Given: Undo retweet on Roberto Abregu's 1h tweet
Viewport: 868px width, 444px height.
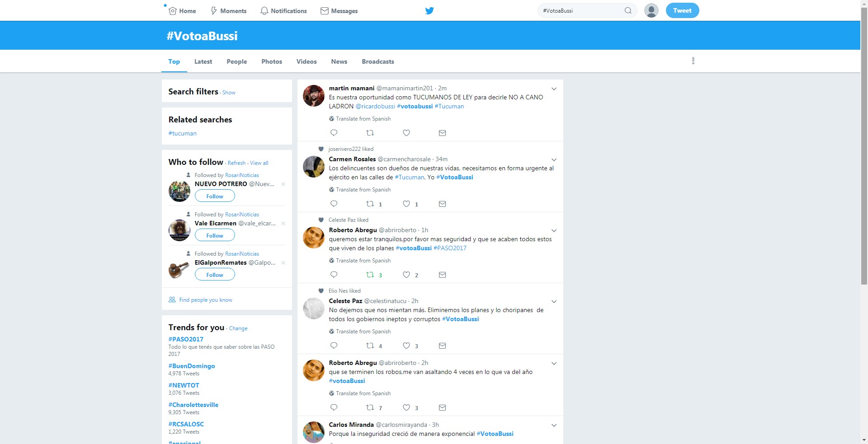Looking at the screenshot, I should click(x=370, y=275).
